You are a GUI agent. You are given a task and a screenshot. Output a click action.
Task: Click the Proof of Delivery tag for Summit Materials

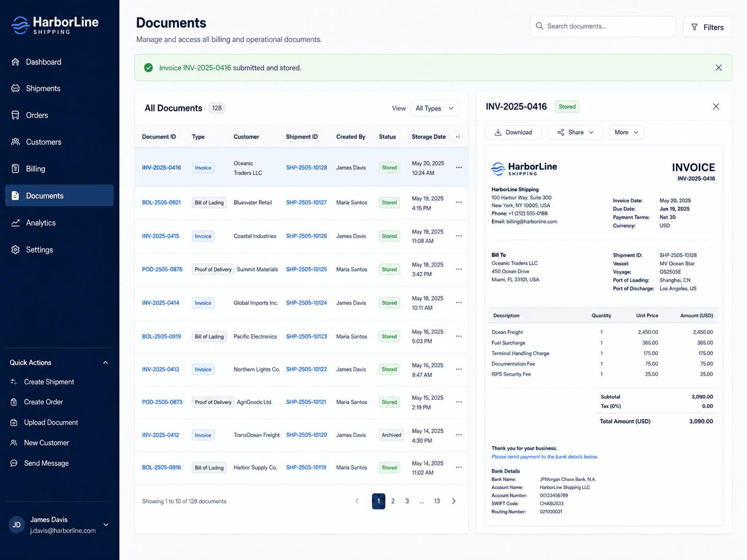[213, 270]
